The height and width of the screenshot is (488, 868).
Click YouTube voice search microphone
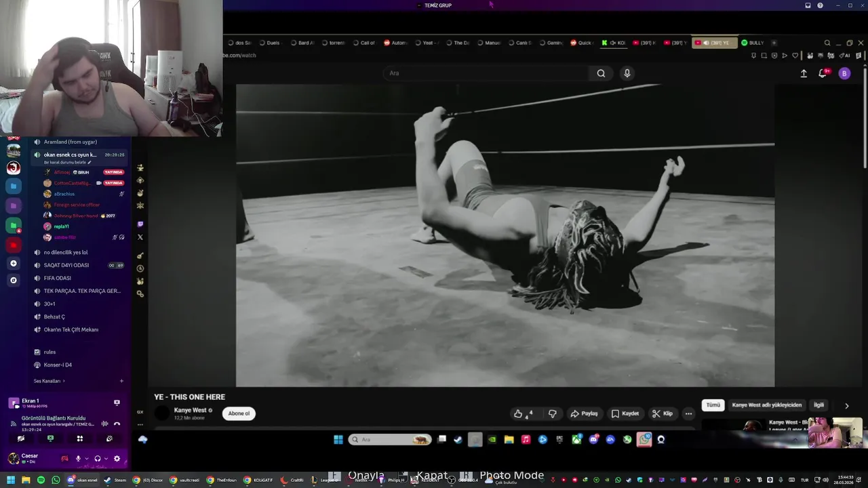pos(627,73)
